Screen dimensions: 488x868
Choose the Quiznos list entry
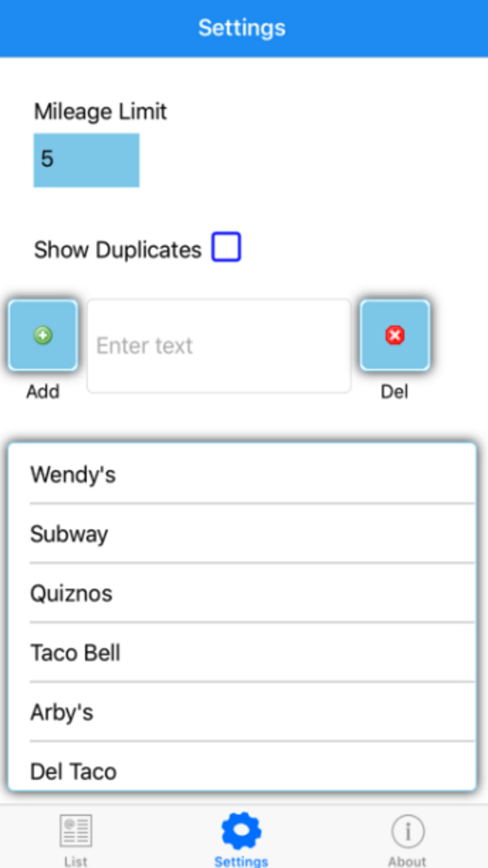click(x=242, y=593)
